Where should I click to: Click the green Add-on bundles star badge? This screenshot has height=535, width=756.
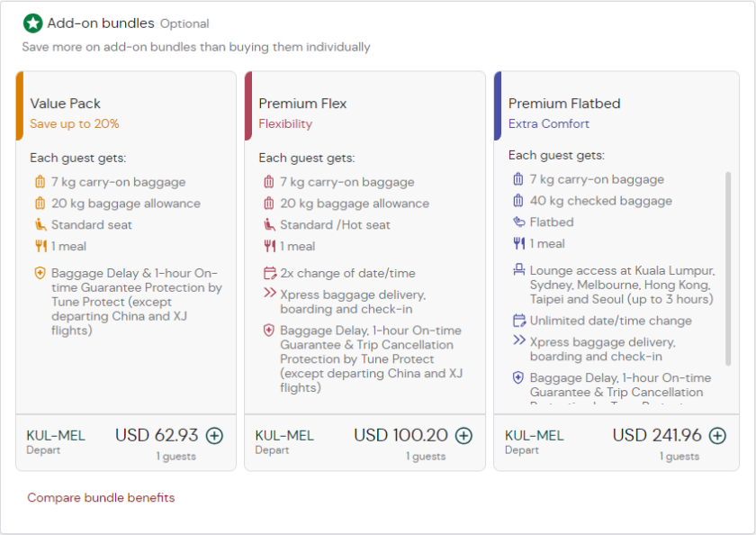[x=31, y=24]
